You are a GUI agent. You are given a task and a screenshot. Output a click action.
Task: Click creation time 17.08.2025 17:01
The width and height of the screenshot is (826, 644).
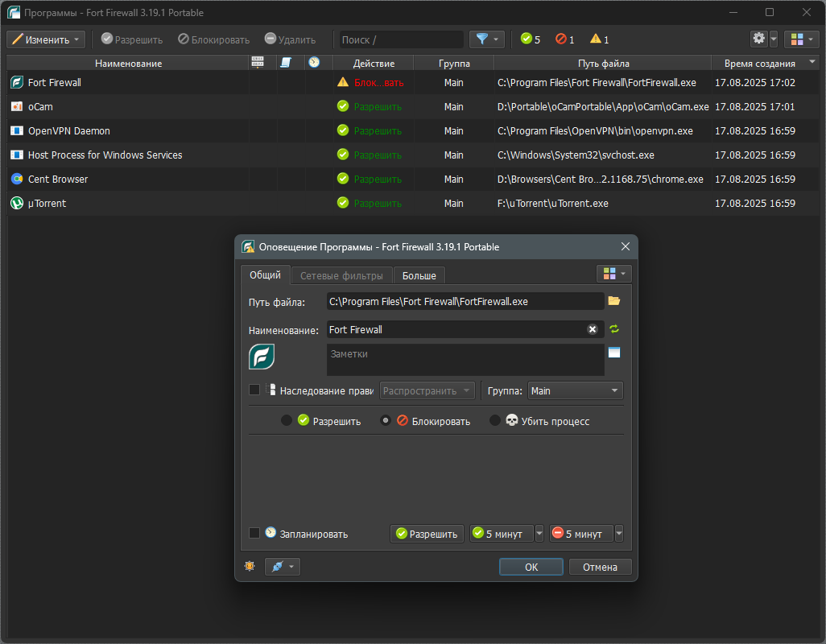coord(754,106)
